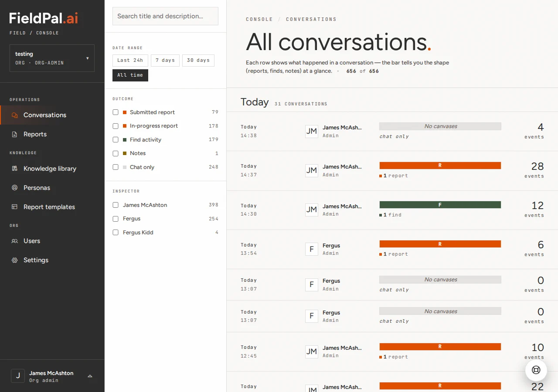
Task: Click the Settings gear icon
Action: [x=15, y=260]
